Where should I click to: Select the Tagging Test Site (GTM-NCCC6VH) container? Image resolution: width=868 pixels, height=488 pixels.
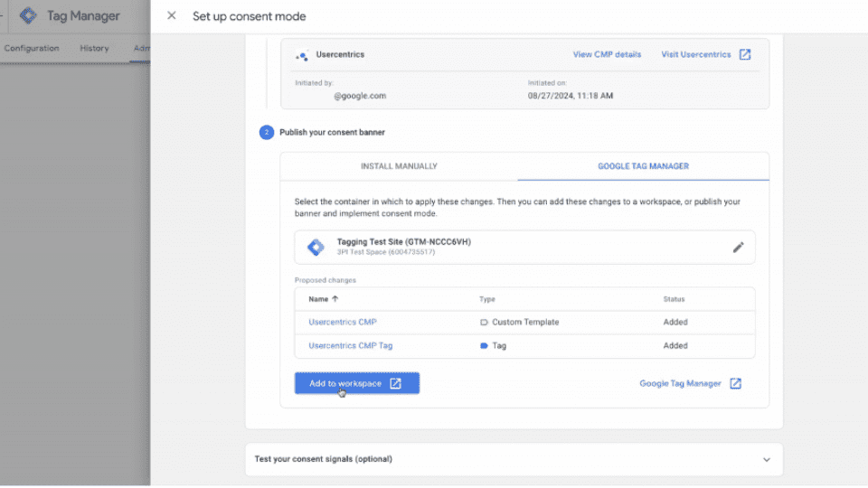point(524,247)
